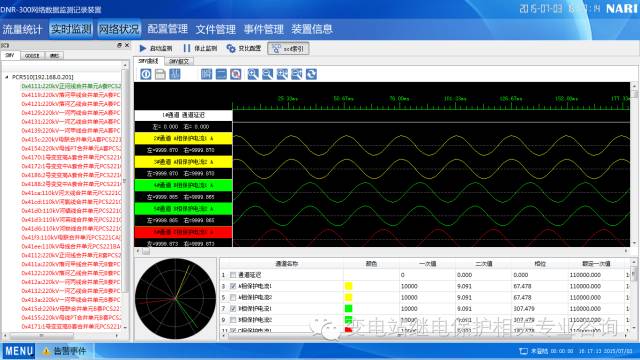Click the 相位 column header
Viewport: 640px width, 360px height.
tap(540, 264)
